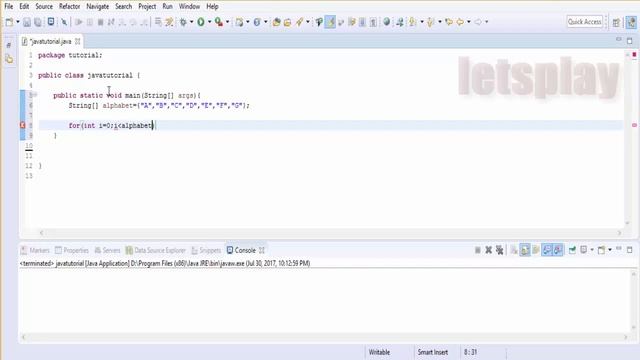Click the Remove Launch X icon in Console
The height and width of the screenshot is (360, 640).
click(x=489, y=250)
